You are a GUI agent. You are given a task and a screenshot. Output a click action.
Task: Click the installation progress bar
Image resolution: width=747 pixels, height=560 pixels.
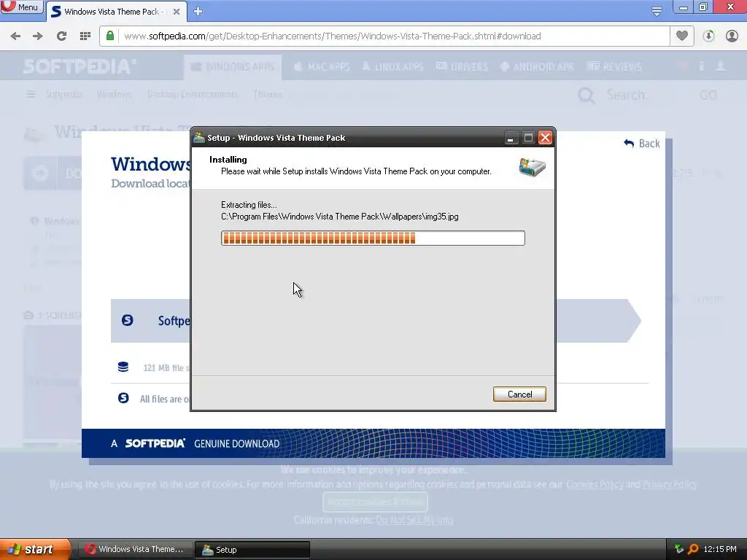[373, 238]
